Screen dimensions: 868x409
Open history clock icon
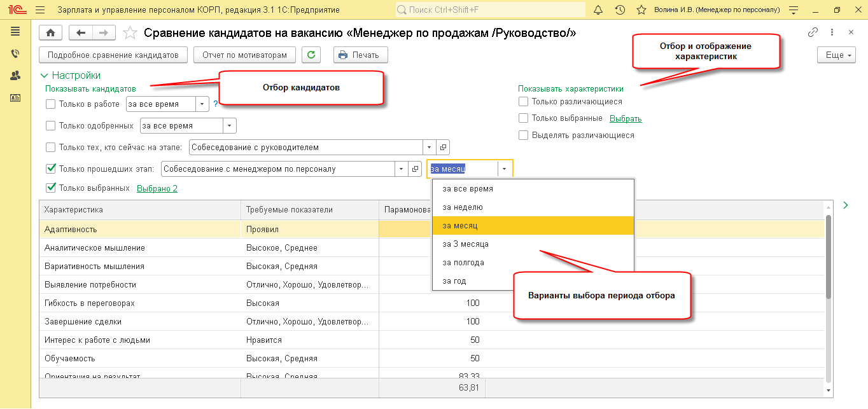click(x=620, y=10)
